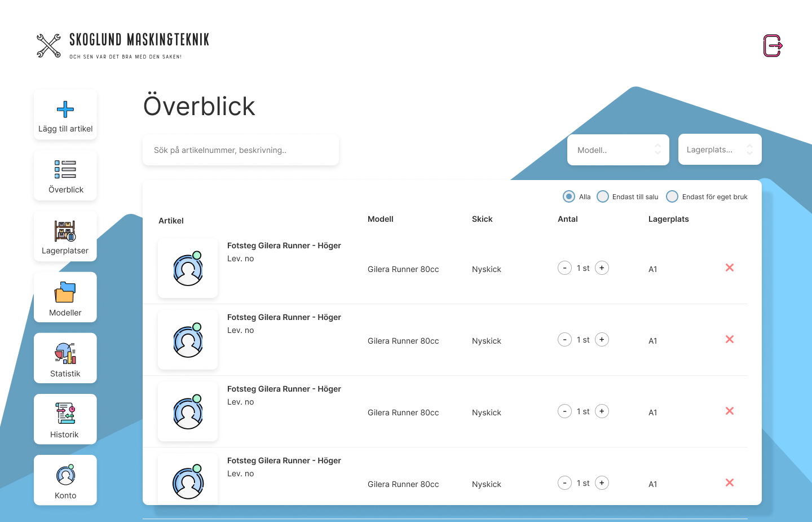The image size is (812, 522).
Task: Delete the second article row
Action: [730, 339]
